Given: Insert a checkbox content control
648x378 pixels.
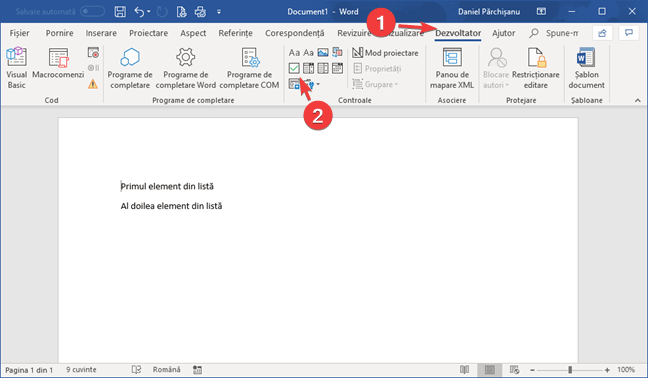Looking at the screenshot, I should point(294,68).
